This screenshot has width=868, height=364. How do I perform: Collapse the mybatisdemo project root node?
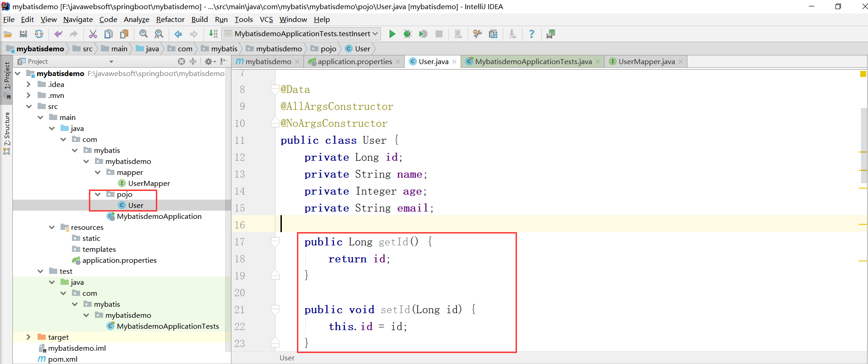point(18,73)
